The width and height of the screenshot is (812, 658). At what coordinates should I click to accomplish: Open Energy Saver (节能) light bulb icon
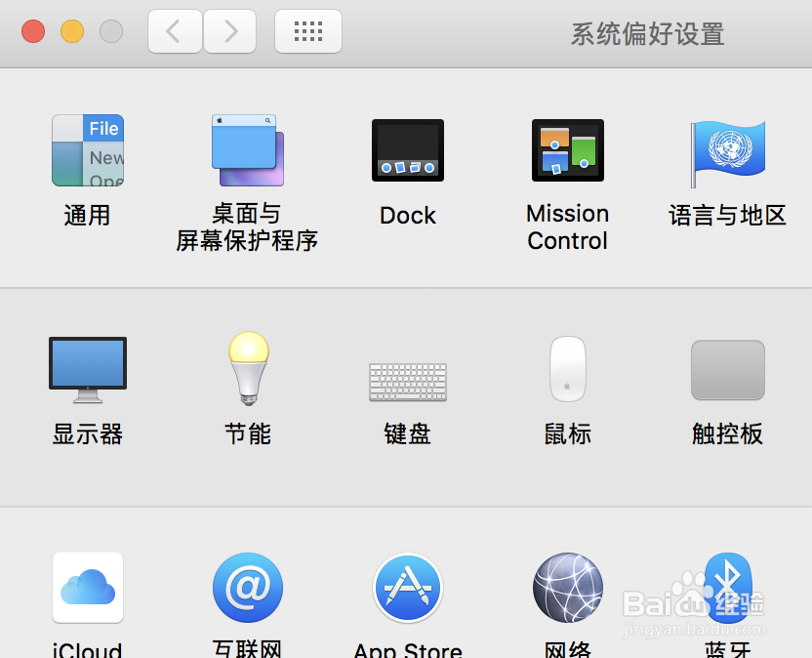(x=249, y=368)
